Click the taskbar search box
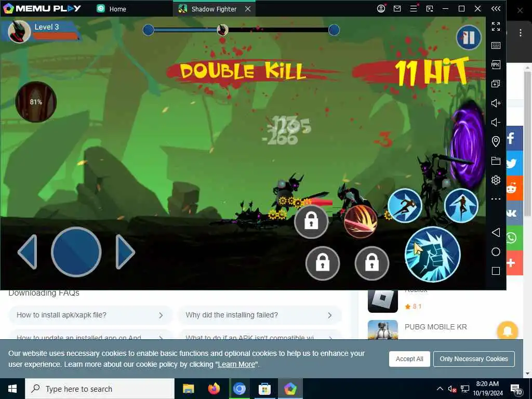The height and width of the screenshot is (399, 532). (x=100, y=389)
